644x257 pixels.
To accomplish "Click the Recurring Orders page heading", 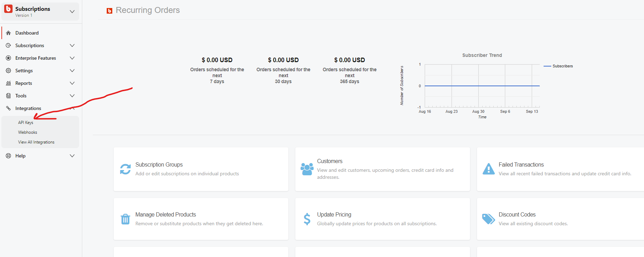I will coord(148,10).
